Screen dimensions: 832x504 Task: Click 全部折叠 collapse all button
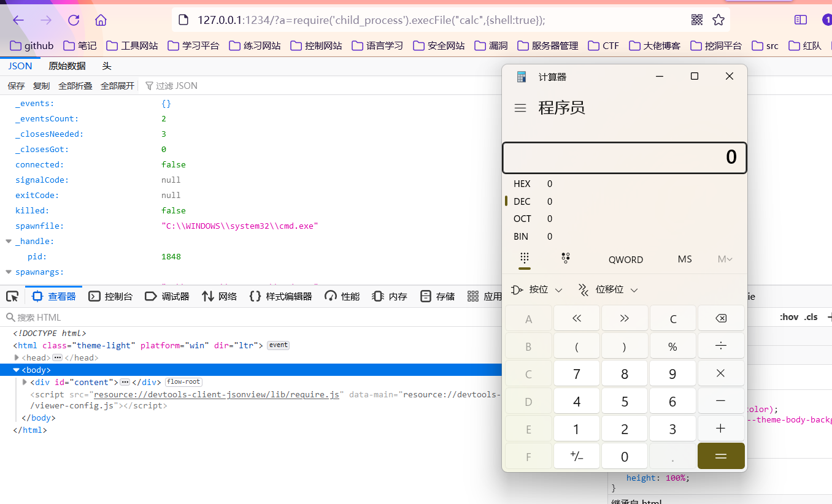click(x=75, y=86)
